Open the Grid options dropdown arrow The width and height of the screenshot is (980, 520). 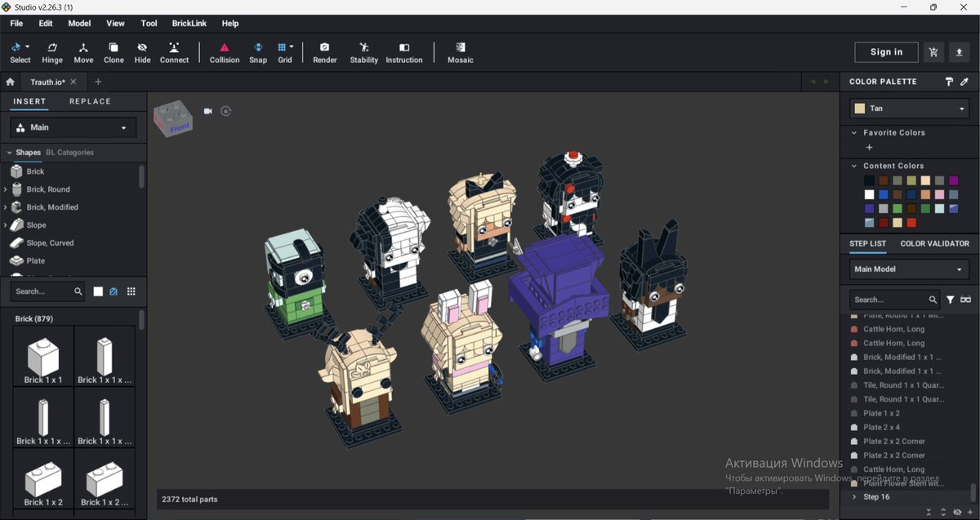pos(292,47)
